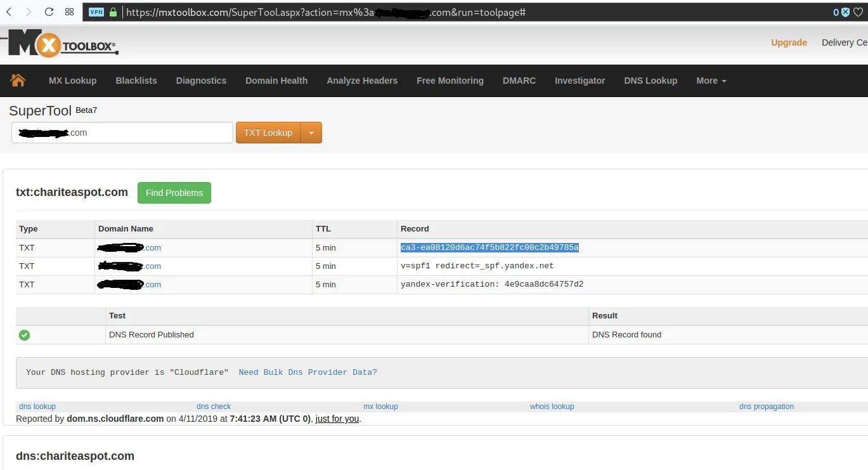The height and width of the screenshot is (470, 868).
Task: Open MX Lookup in navigation bar
Action: point(72,81)
